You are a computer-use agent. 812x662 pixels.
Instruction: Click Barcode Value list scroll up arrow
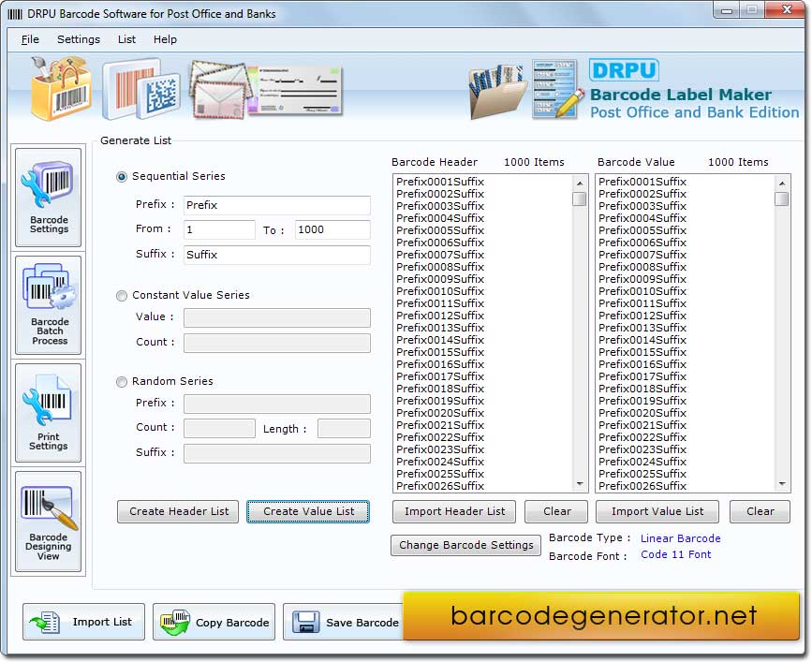[782, 184]
